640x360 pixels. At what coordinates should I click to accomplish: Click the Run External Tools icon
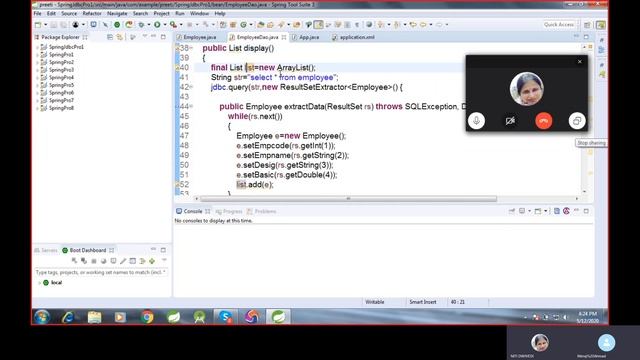[173, 25]
